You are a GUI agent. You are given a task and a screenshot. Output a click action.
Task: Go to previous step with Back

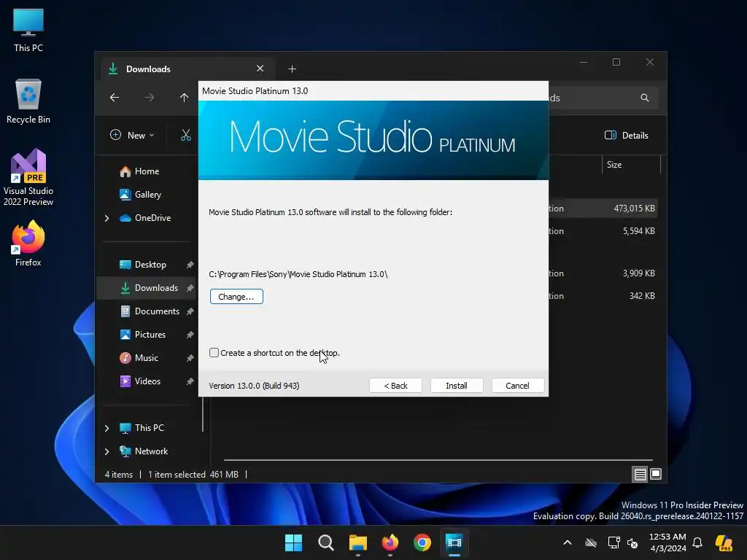click(x=395, y=386)
